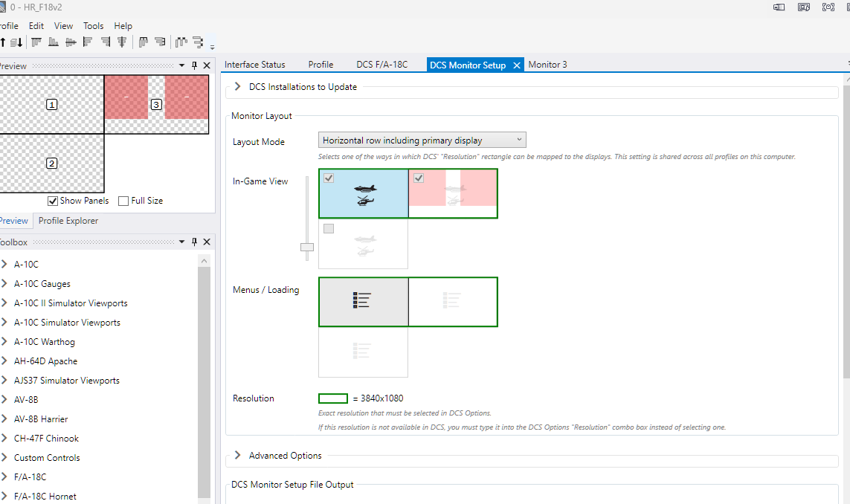Select A-10C Warthog in the Toolbox

pos(45,341)
